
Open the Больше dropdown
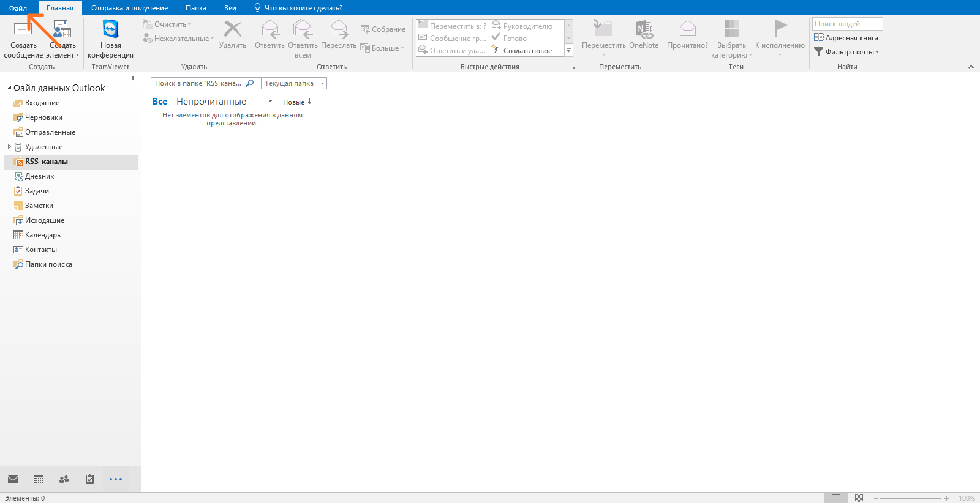click(382, 48)
